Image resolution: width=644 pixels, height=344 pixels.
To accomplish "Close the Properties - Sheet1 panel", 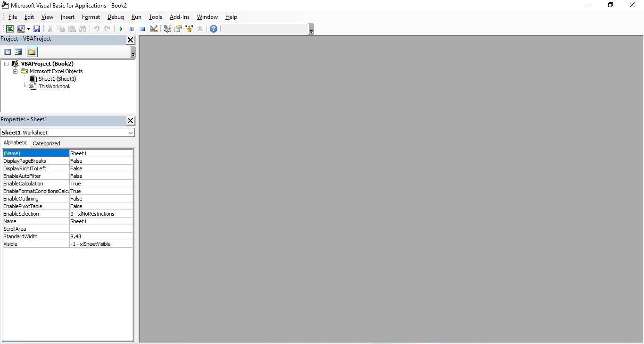I will point(131,121).
